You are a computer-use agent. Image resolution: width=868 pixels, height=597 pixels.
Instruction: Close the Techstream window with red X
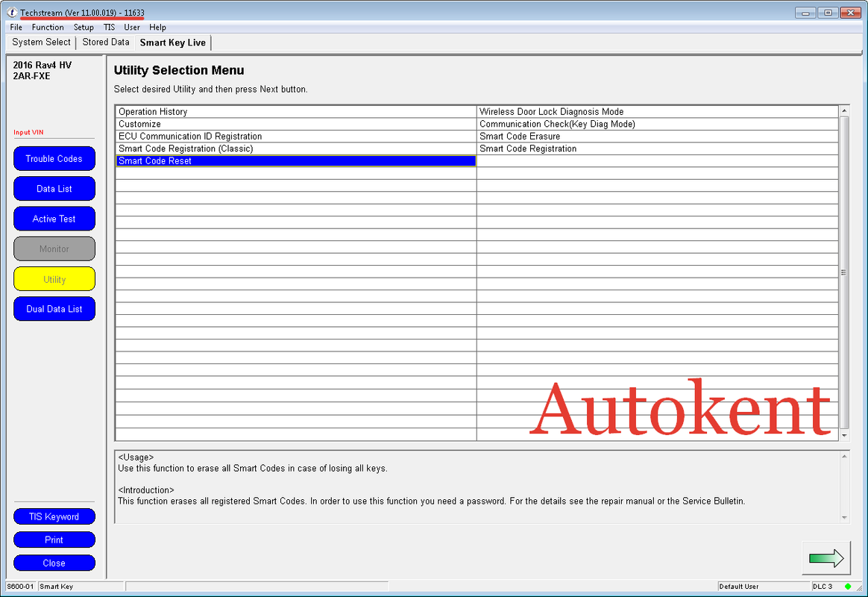851,12
